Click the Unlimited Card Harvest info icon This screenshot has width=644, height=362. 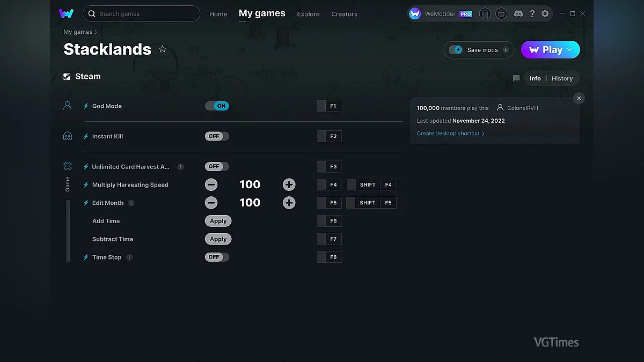tap(181, 167)
